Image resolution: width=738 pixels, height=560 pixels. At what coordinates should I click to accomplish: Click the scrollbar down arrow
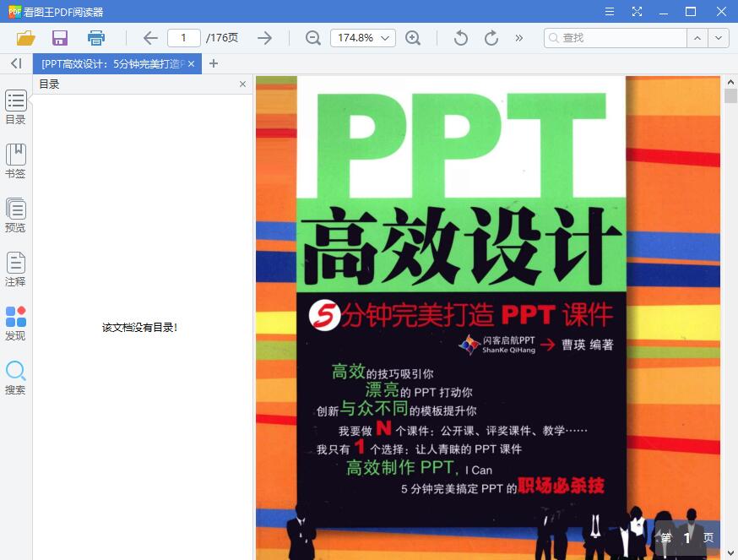(x=730, y=553)
